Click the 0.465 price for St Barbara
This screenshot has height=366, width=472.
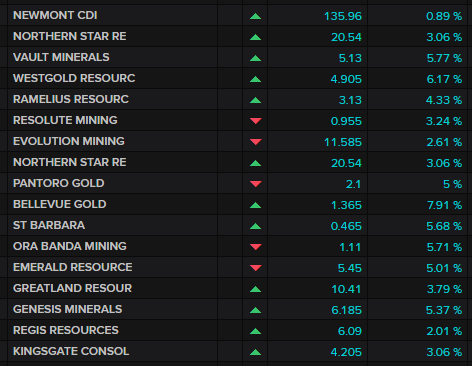point(346,226)
